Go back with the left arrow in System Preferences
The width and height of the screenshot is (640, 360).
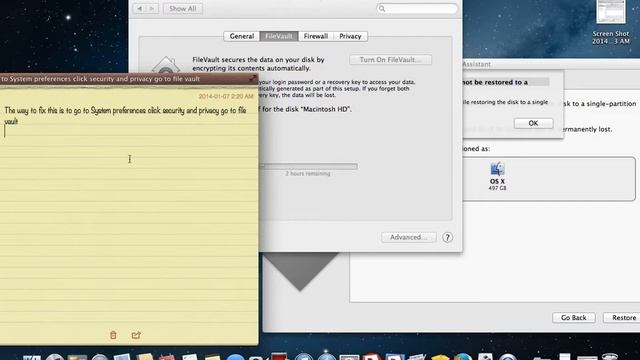pos(140,9)
